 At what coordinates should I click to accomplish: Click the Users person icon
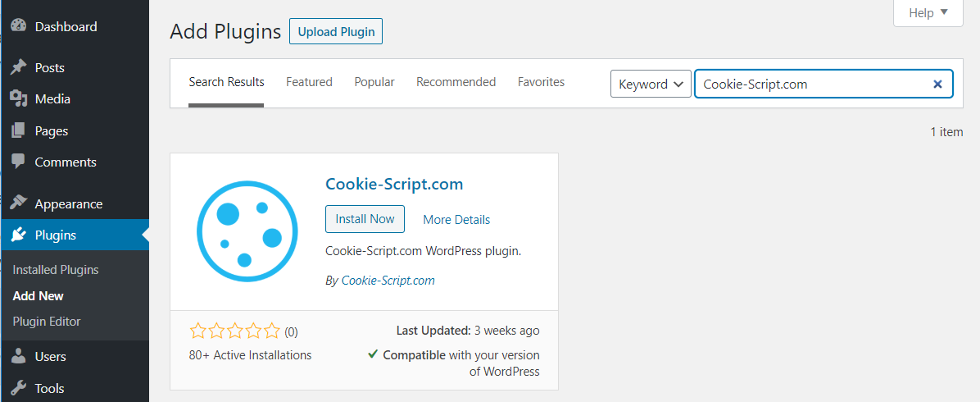pos(19,356)
